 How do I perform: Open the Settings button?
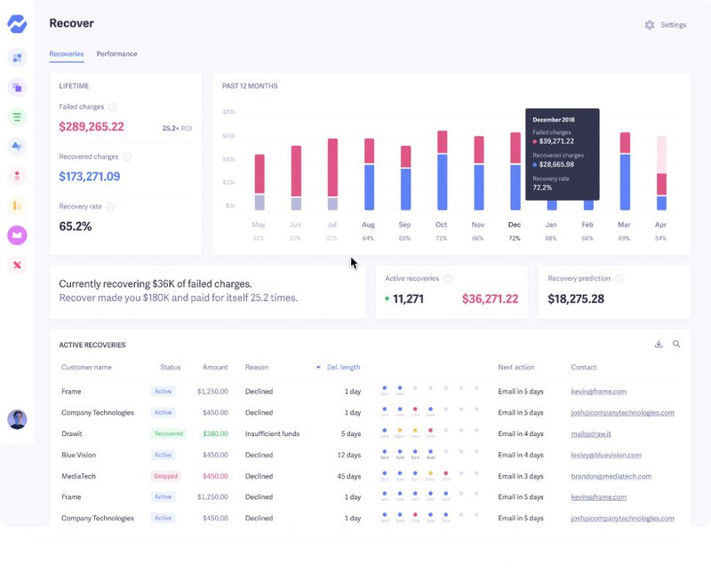(665, 25)
